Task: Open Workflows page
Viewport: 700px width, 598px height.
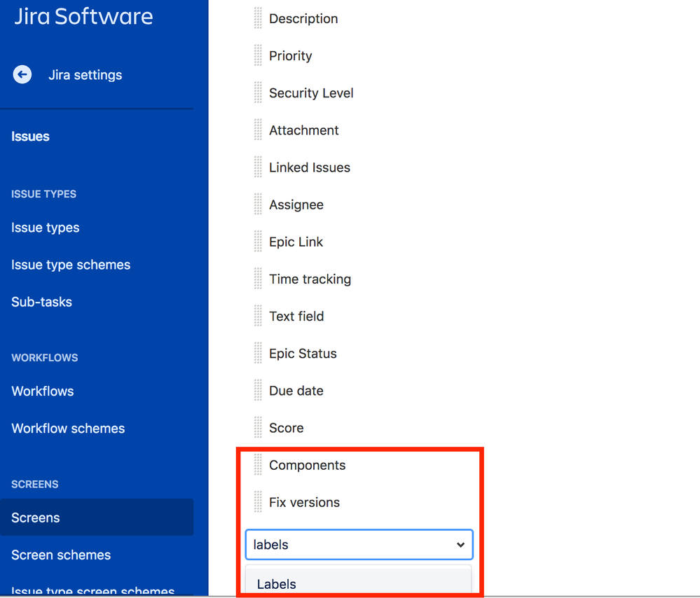Action: click(43, 391)
